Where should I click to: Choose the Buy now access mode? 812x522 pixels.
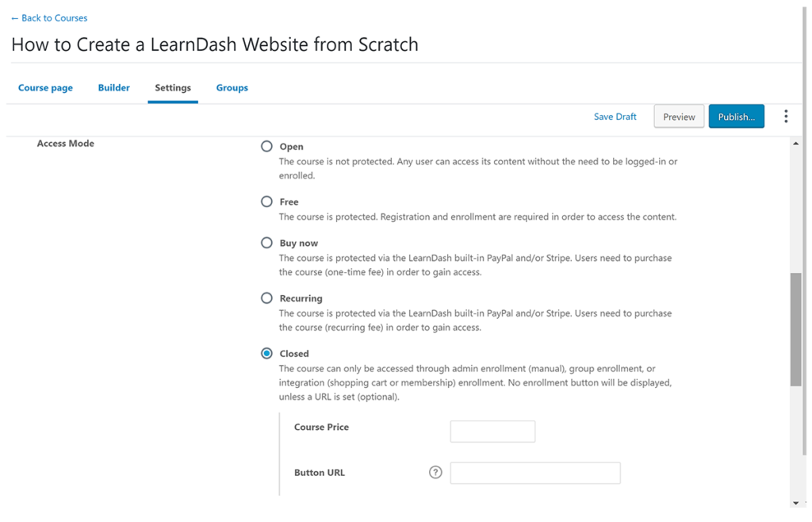[267, 243]
